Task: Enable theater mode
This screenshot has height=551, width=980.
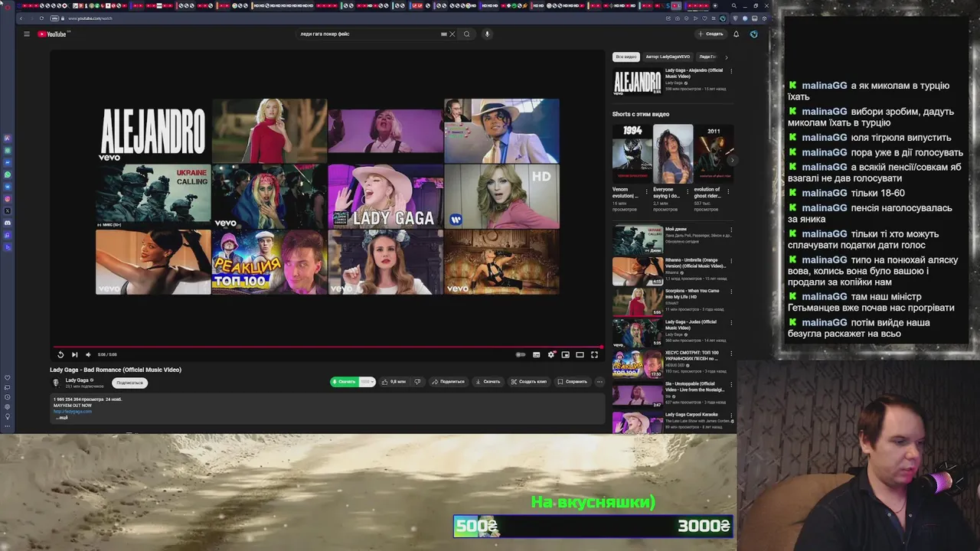Action: [580, 354]
